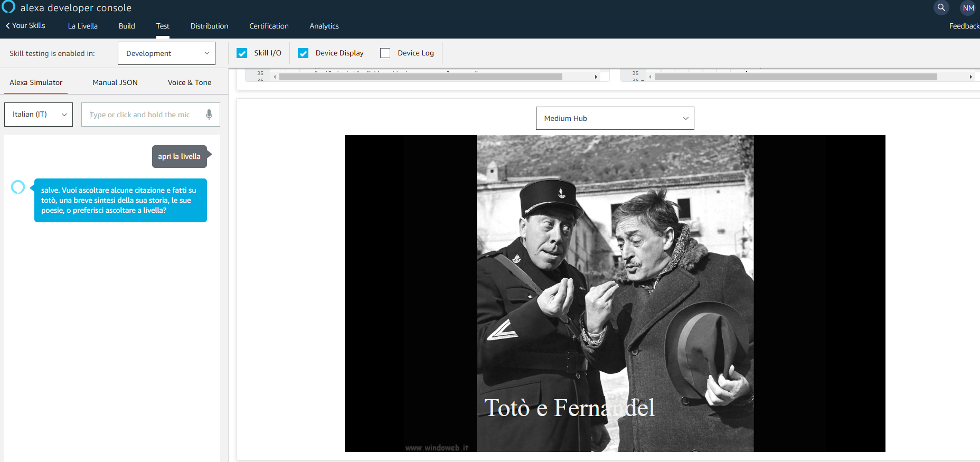The image size is (980, 462).
Task: Click the Totò e Fernandel device display image
Action: tap(615, 294)
